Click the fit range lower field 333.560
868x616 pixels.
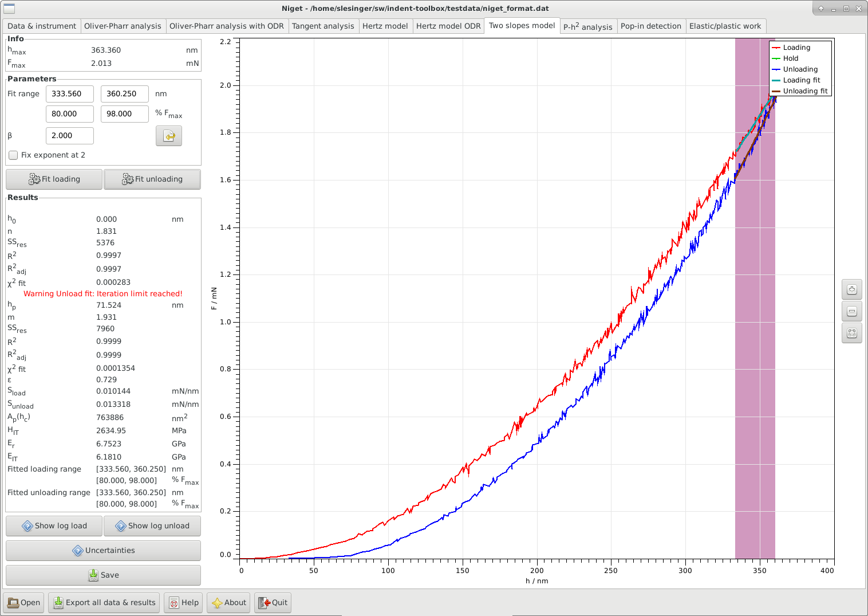pos(70,94)
